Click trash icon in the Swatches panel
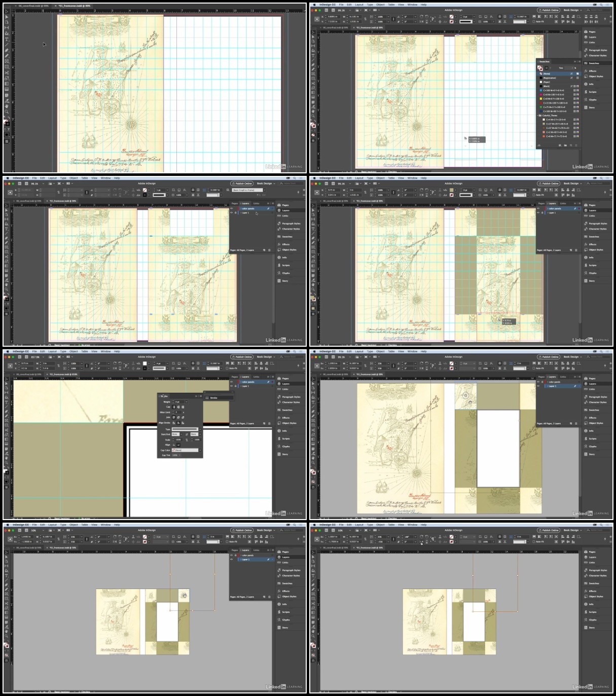Viewport: 616px width, 696px height. point(576,145)
